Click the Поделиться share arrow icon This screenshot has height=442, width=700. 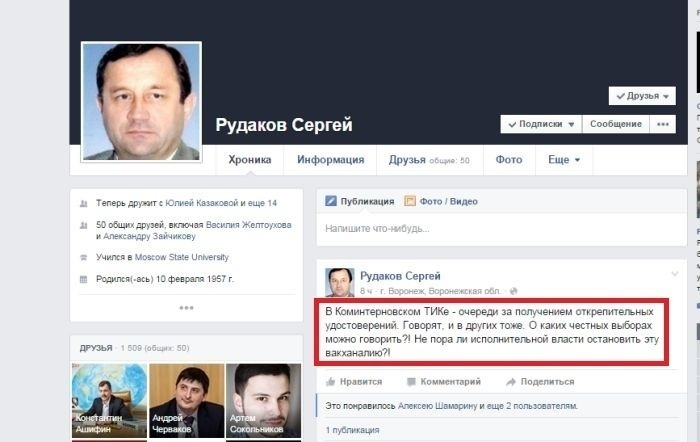[x=511, y=382]
